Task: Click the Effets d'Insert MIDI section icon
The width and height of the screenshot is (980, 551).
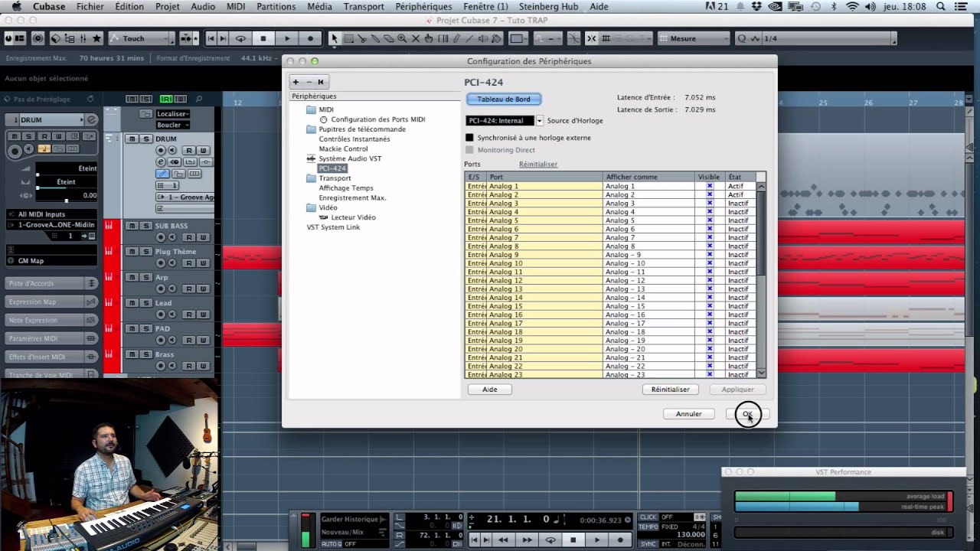Action: pyautogui.click(x=91, y=357)
